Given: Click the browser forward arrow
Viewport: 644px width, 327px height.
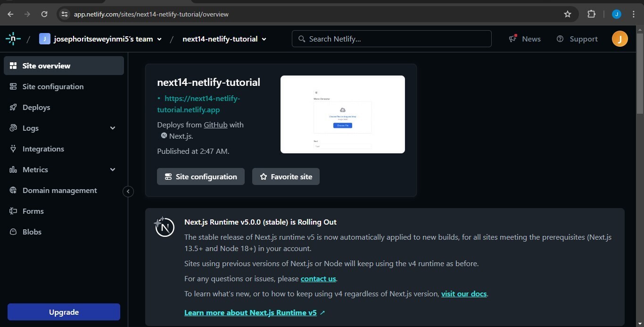Looking at the screenshot, I should [x=27, y=14].
